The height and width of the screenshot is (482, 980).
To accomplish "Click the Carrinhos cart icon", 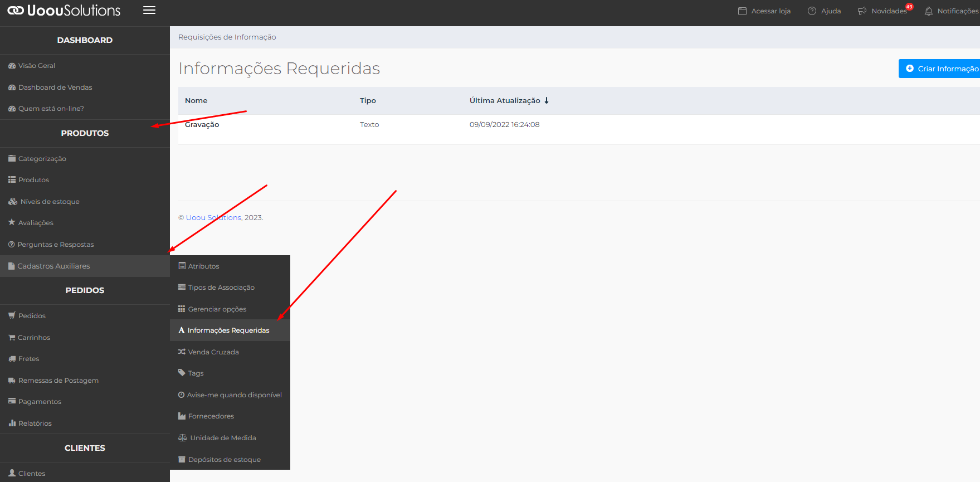I will [x=12, y=337].
